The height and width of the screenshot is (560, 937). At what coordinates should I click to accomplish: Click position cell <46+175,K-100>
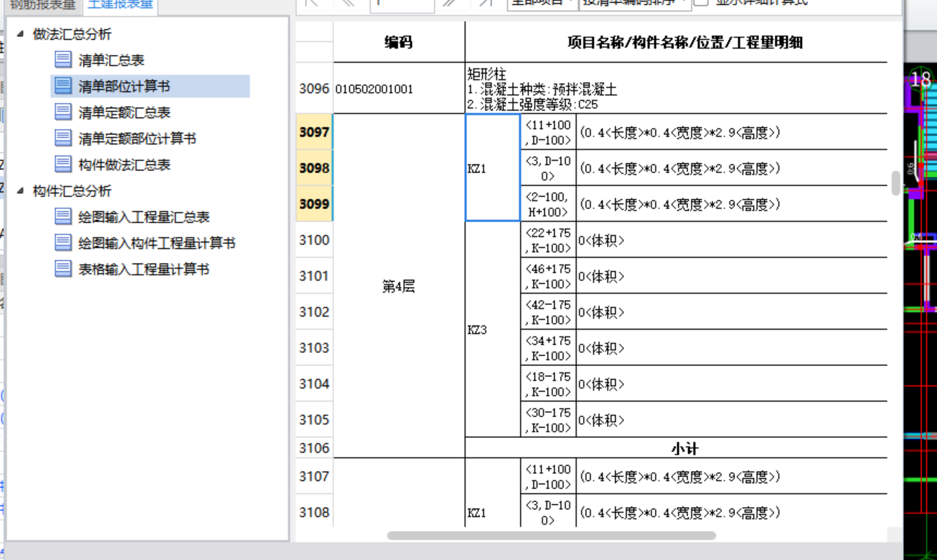click(548, 276)
